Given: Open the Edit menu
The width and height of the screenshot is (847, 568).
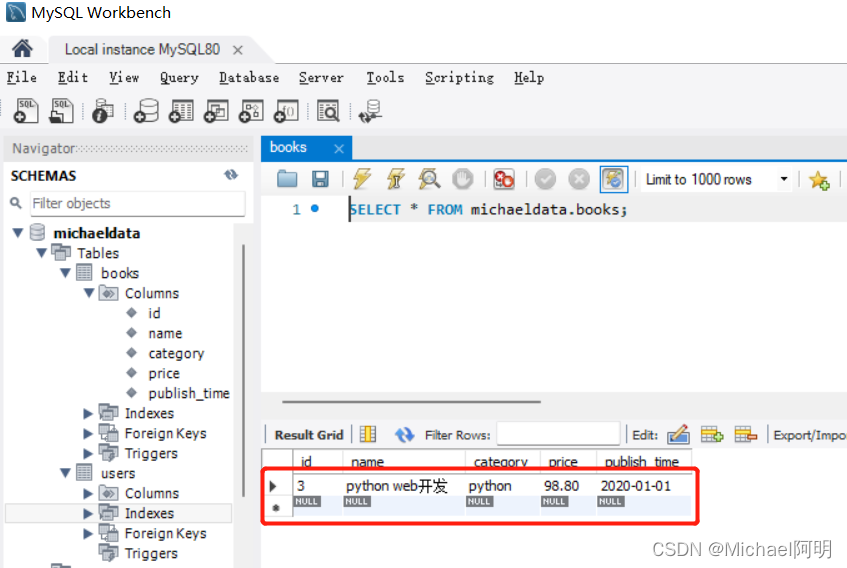Looking at the screenshot, I should pos(73,77).
